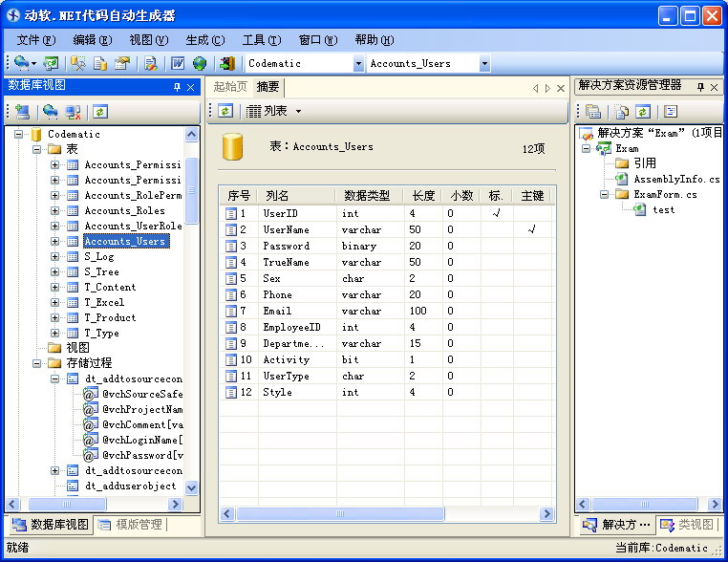The height and width of the screenshot is (562, 728).
Task: Click the web globe icon in main toolbar
Action: (200, 63)
